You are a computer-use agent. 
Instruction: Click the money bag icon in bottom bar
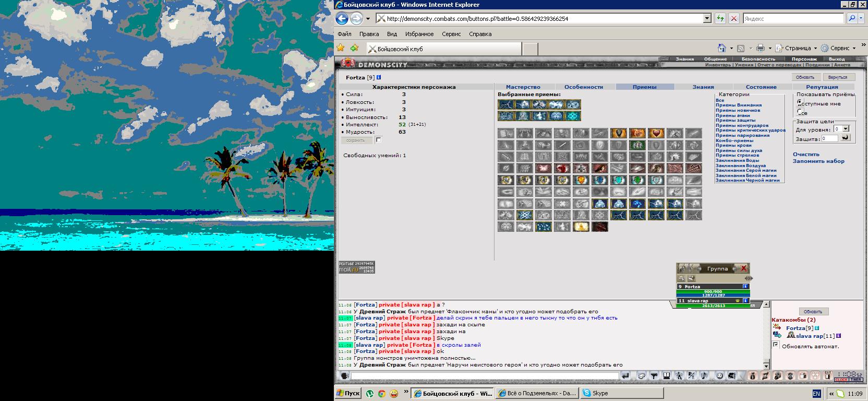753,375
